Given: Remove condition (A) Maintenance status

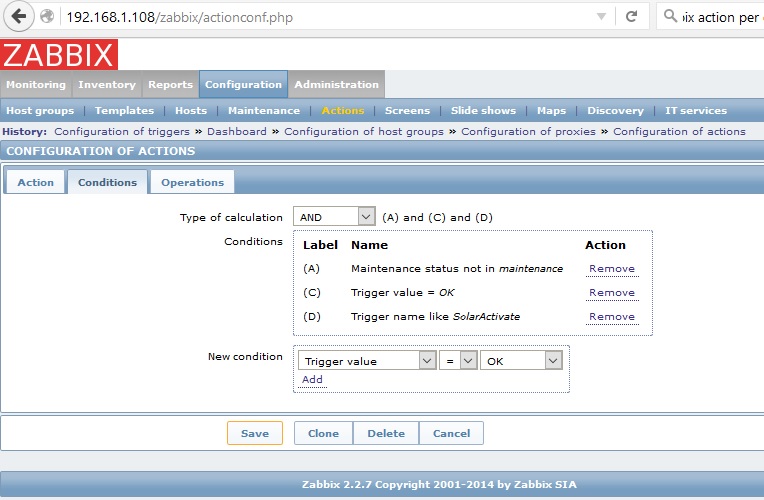Looking at the screenshot, I should (612, 269).
